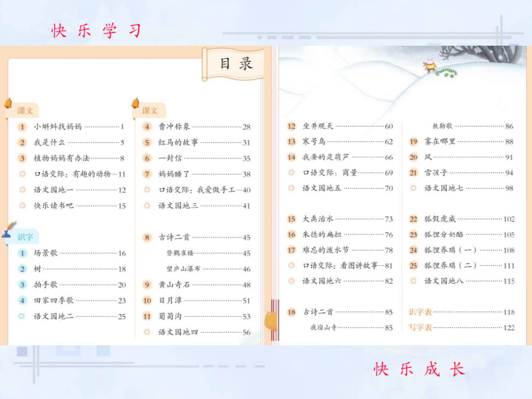Click the circle marker beside 口语交际：商量
The image size is (532, 399).
(291, 172)
